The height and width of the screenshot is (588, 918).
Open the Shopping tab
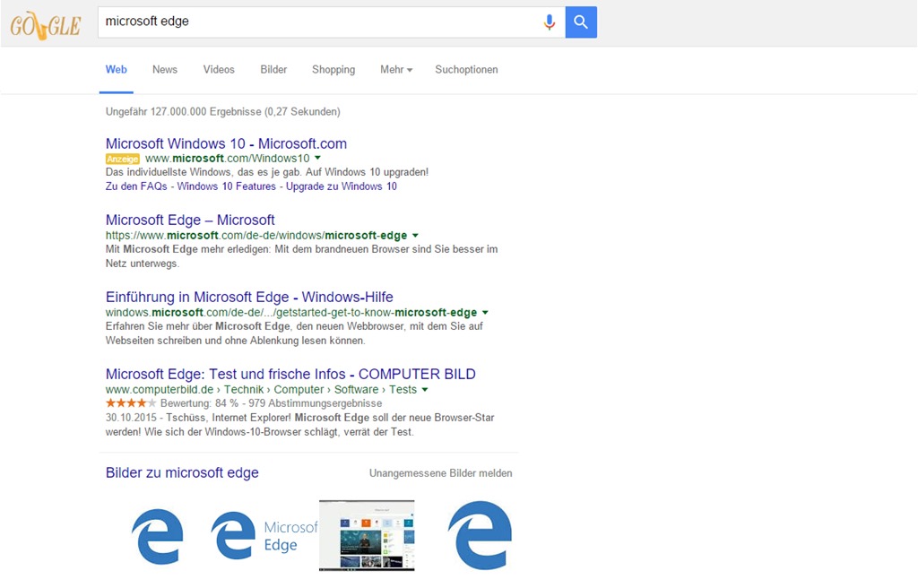(x=333, y=70)
